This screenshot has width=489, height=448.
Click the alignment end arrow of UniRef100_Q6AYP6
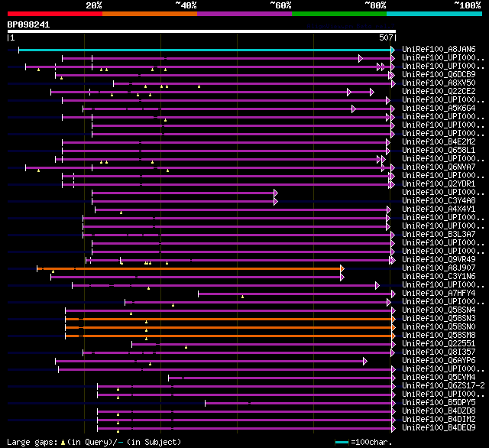point(365,362)
